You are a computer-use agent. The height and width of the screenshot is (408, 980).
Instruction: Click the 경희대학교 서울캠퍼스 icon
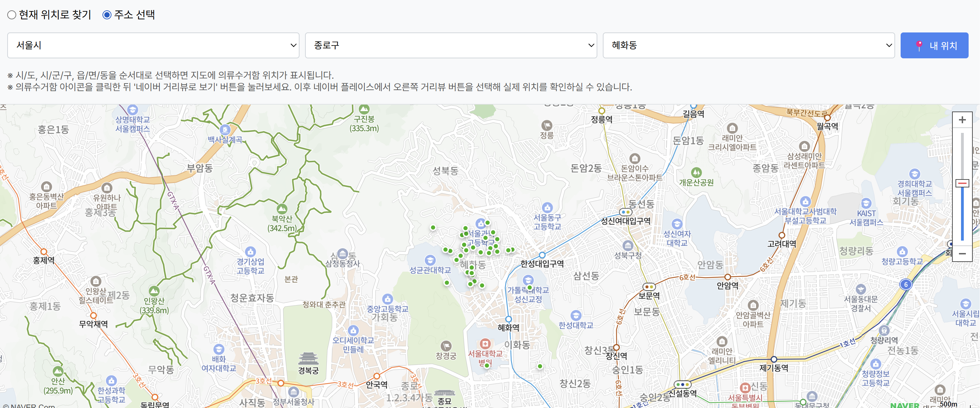click(x=914, y=174)
